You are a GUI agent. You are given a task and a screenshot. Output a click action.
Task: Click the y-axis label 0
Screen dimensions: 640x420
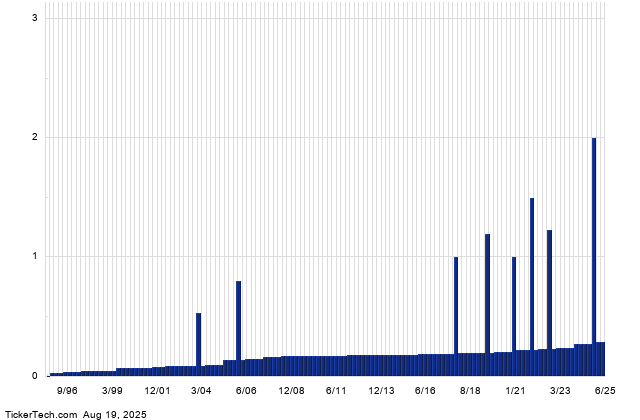click(x=36, y=376)
